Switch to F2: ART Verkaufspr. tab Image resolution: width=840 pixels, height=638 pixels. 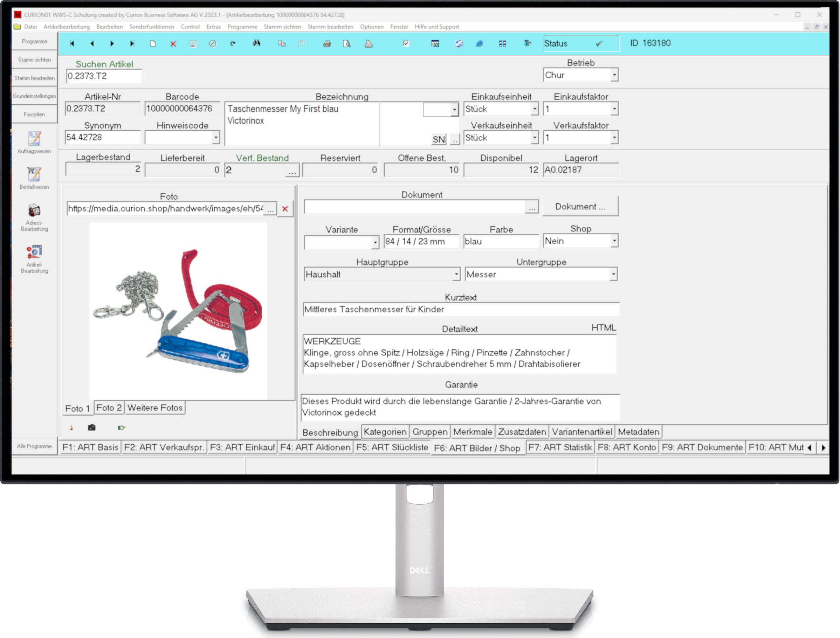pos(164,448)
